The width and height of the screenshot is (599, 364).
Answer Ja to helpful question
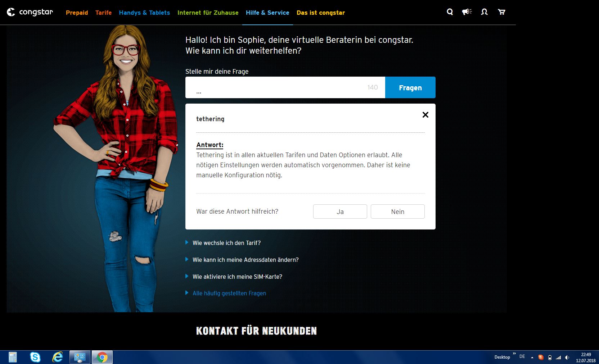(x=340, y=211)
